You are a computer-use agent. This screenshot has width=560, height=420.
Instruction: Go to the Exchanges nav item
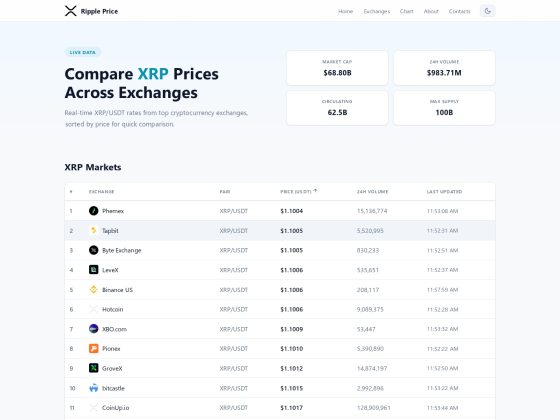(377, 11)
